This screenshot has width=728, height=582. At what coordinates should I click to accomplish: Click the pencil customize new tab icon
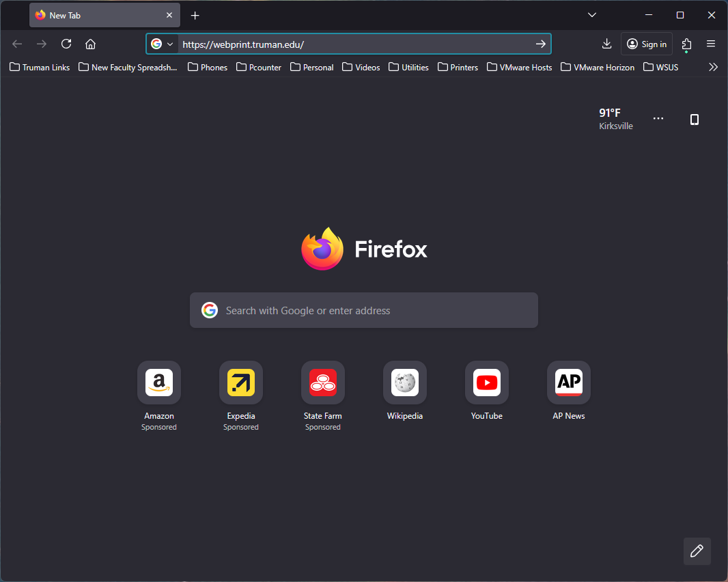(697, 551)
